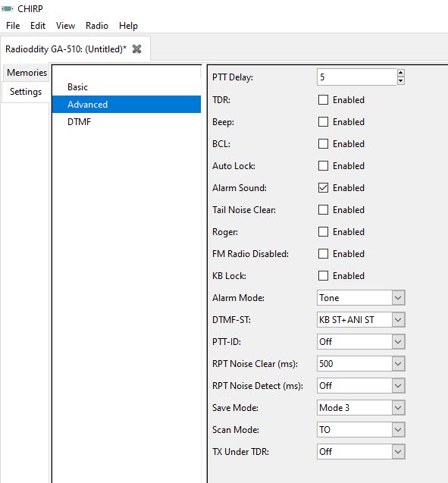Enable the TDR checkbox
This screenshot has width=448, height=483.
(323, 100)
